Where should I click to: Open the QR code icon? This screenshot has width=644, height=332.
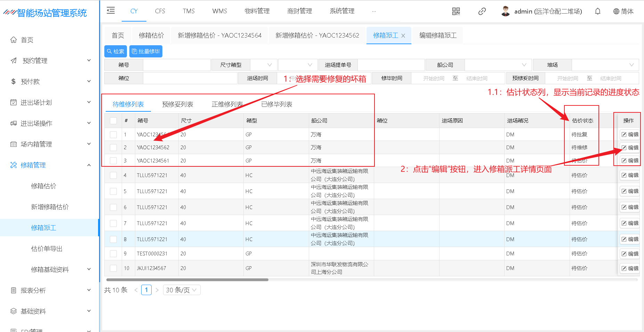pos(456,11)
